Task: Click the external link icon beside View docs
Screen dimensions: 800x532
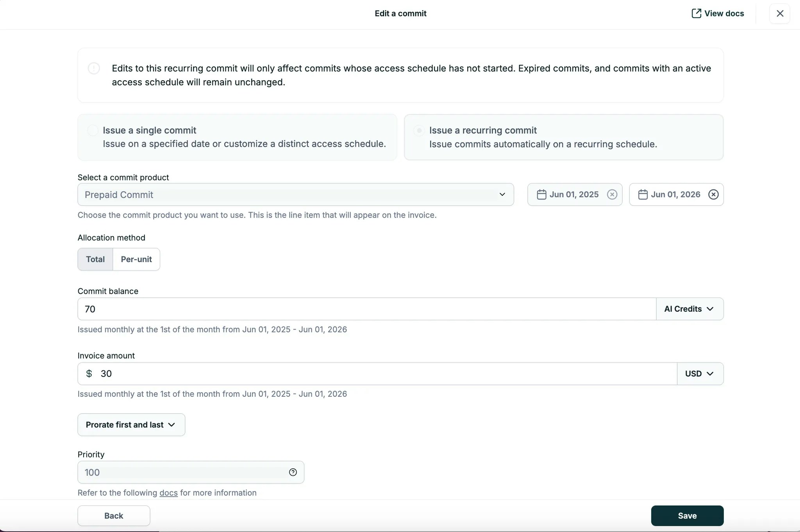Action: [x=696, y=13]
